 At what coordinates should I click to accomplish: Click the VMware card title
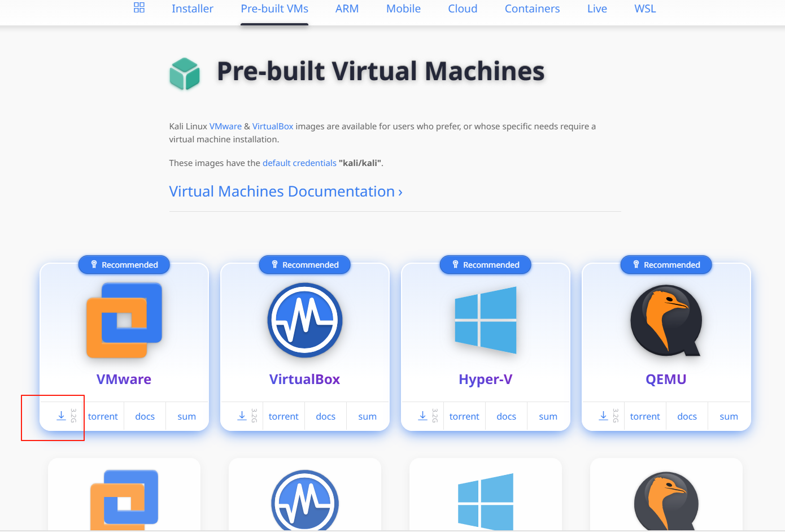pyautogui.click(x=124, y=380)
